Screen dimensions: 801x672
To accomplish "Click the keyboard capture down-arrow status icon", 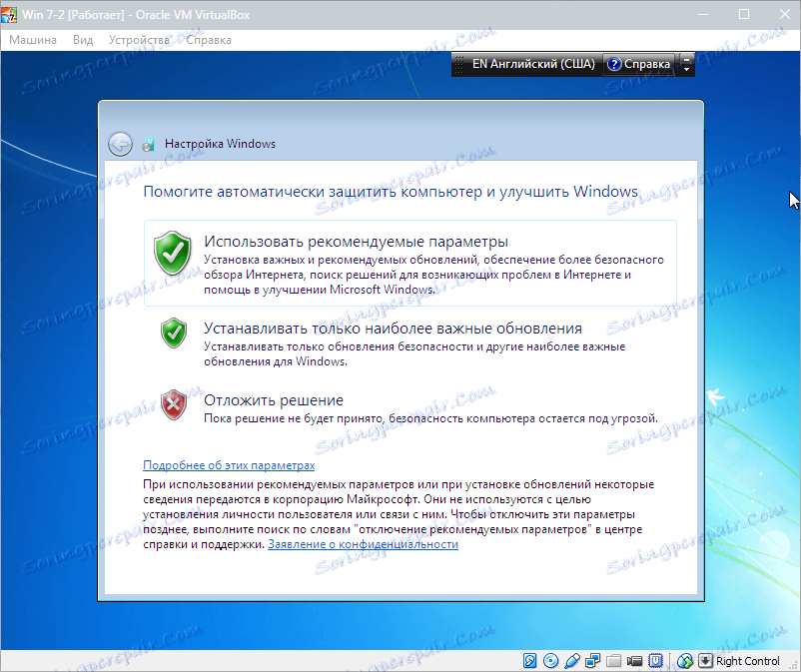I will tap(706, 661).
